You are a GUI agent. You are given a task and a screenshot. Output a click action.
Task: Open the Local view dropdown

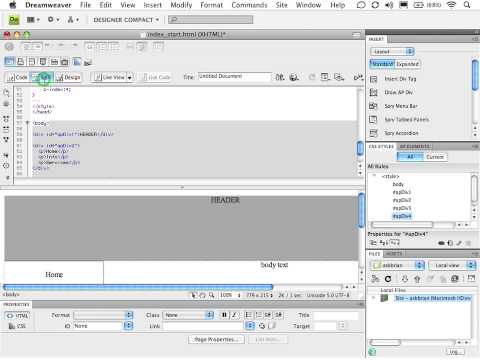(x=452, y=265)
